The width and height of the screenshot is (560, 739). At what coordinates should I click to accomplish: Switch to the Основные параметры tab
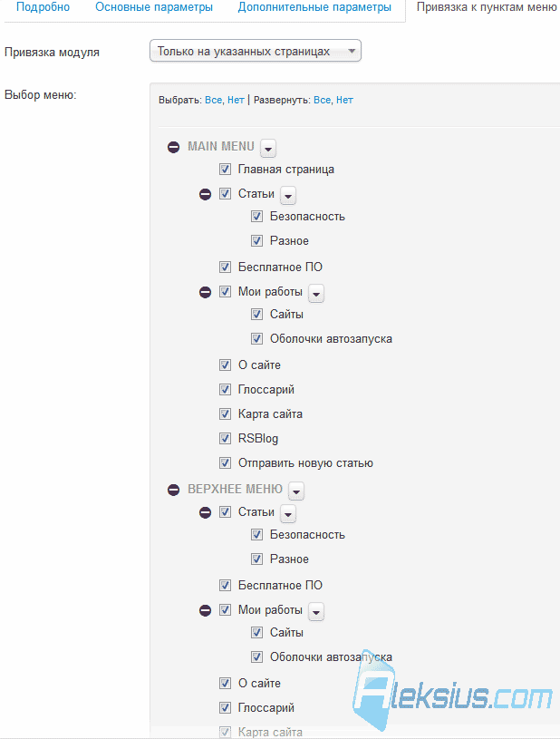[154, 7]
